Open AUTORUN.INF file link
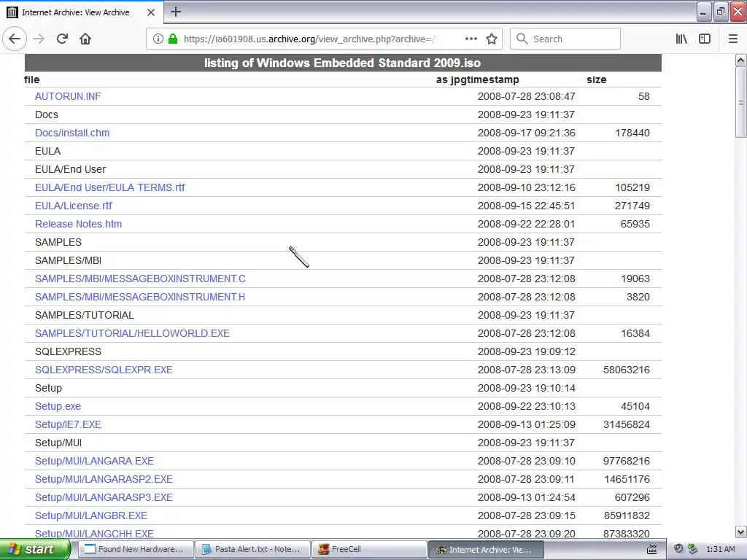Viewport: 747px width, 560px height. tap(68, 96)
